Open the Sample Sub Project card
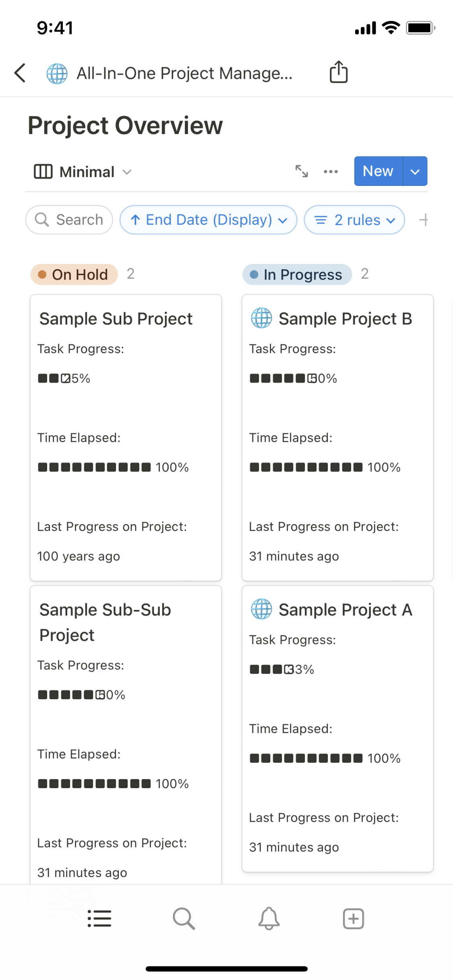The width and height of the screenshot is (453, 980). point(126,437)
